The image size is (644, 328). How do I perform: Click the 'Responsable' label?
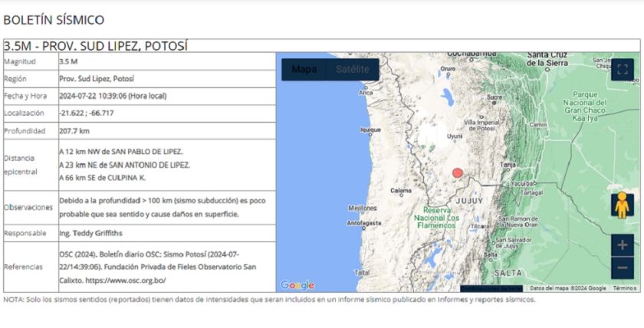click(x=25, y=234)
